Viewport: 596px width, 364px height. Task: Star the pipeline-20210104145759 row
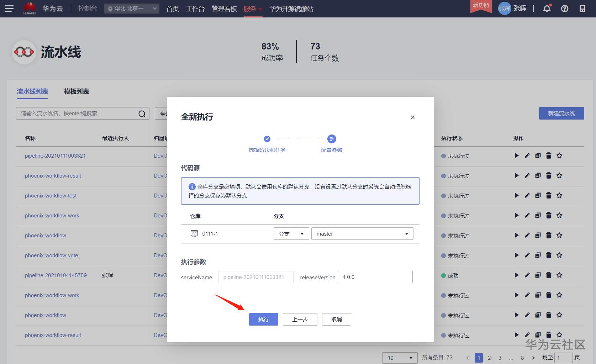coord(559,275)
